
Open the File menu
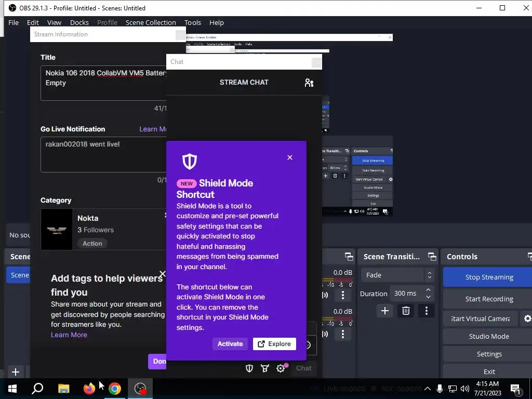tap(14, 22)
